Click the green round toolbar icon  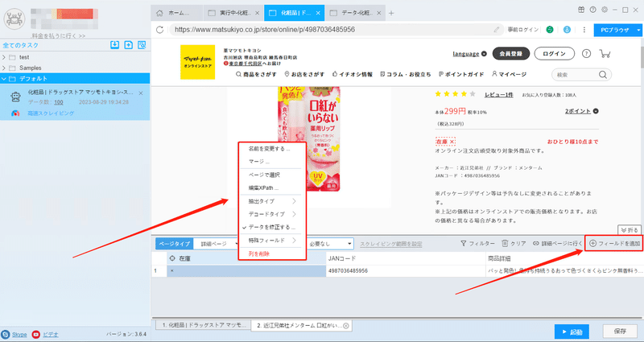550,30
